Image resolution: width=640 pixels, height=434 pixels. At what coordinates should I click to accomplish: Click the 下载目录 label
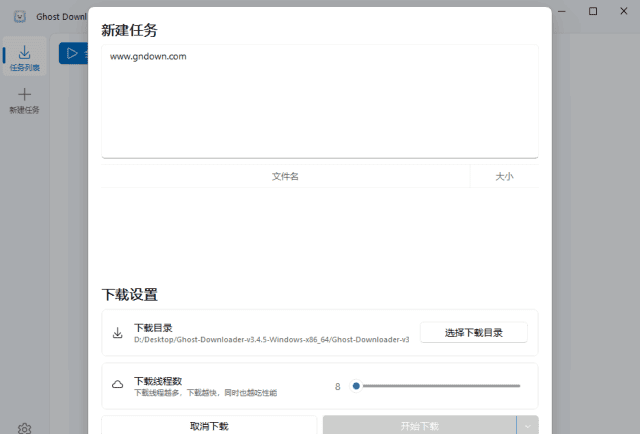click(153, 328)
